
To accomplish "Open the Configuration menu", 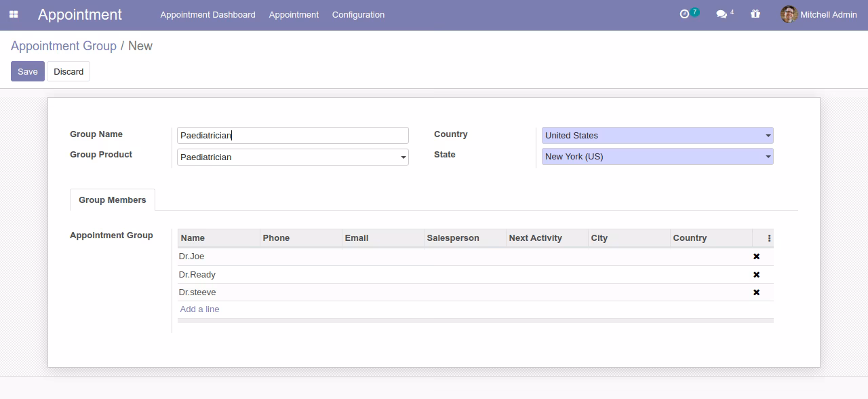I will 358,14.
